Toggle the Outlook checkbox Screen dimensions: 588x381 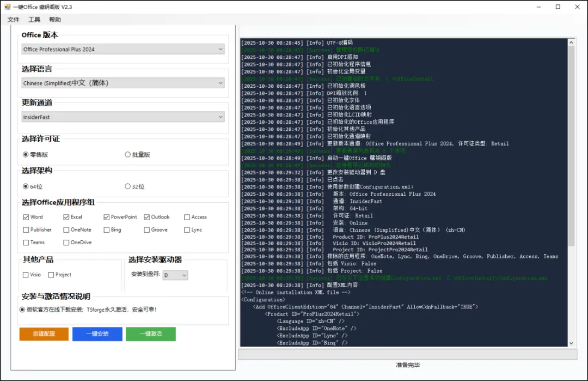click(146, 217)
